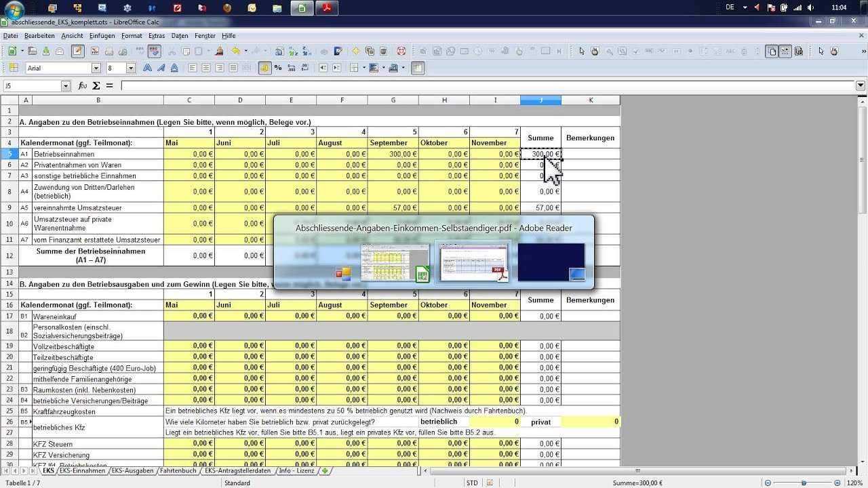Toggle AutoSpellcheck button in toolbar
The height and width of the screenshot is (488, 868).
point(154,52)
